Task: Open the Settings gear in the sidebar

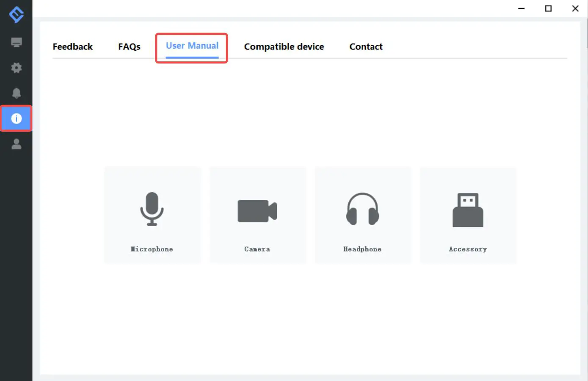Action: click(x=16, y=68)
